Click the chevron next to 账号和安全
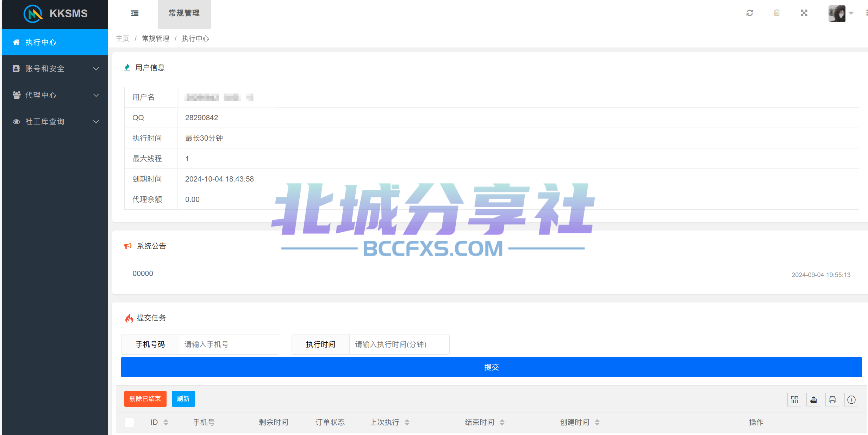The image size is (868, 435). coord(96,69)
